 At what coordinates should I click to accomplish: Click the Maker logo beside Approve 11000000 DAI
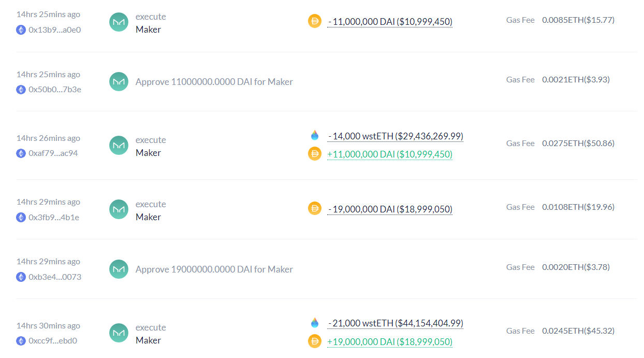(119, 82)
